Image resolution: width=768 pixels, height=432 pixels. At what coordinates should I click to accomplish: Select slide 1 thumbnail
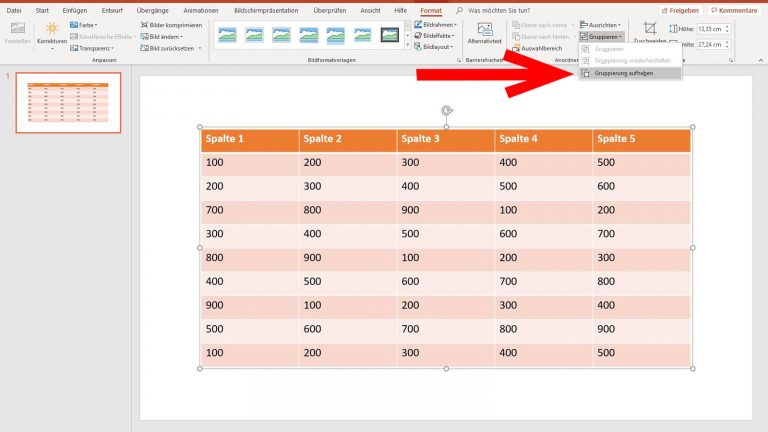pos(68,103)
